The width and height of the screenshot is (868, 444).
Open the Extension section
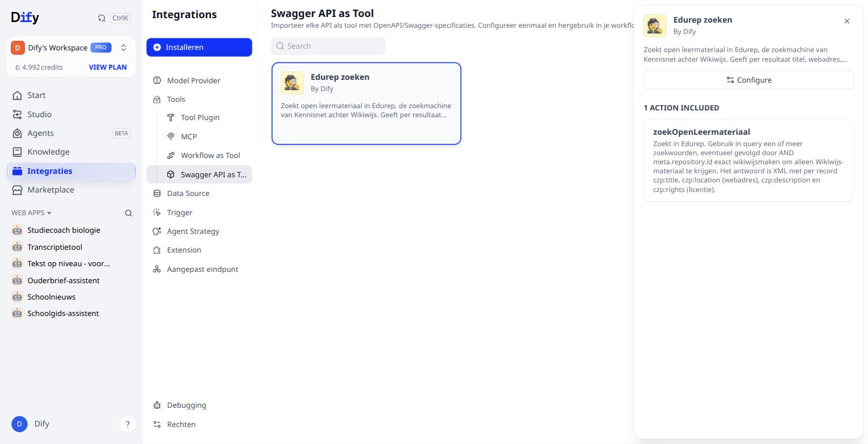pyautogui.click(x=199, y=250)
